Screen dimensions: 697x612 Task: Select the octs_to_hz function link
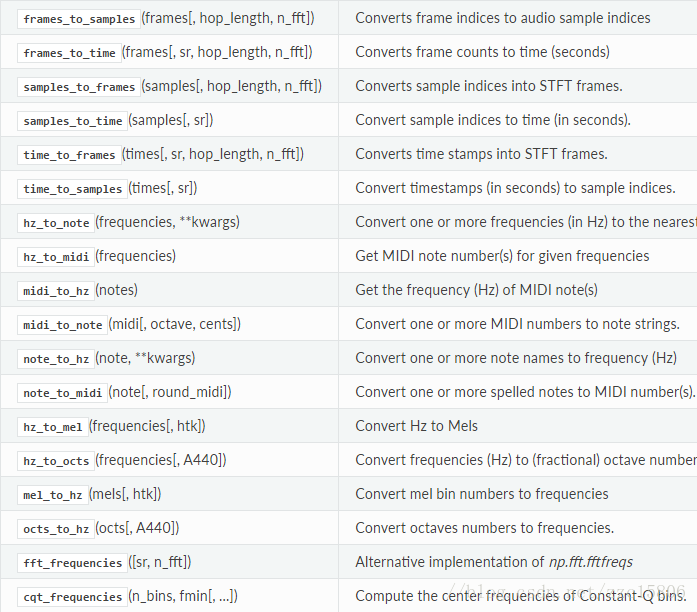(x=56, y=529)
